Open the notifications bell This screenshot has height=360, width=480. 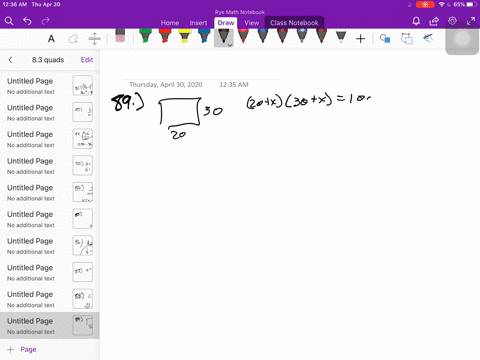pos(416,21)
